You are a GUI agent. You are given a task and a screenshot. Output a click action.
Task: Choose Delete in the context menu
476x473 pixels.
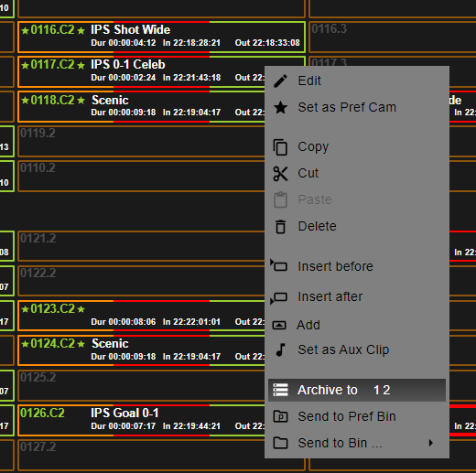coord(357,226)
